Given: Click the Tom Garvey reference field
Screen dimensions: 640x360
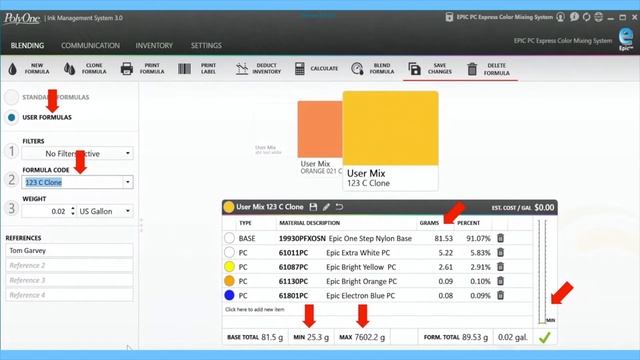Looking at the screenshot, I should pyautogui.click(x=69, y=251).
